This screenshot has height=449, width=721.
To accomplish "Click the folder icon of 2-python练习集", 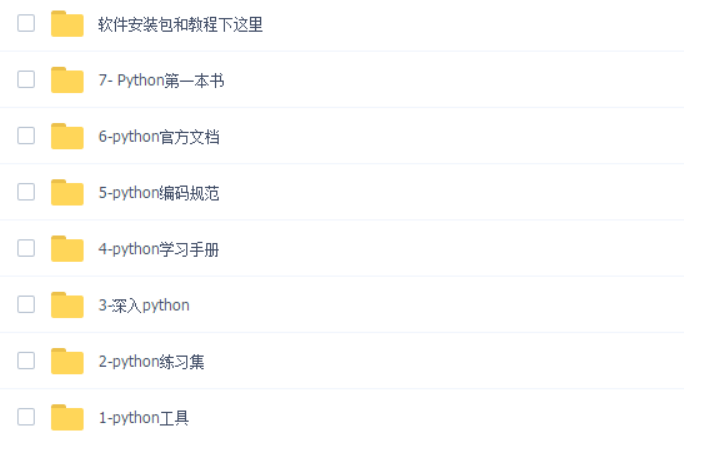I will pyautogui.click(x=67, y=361).
